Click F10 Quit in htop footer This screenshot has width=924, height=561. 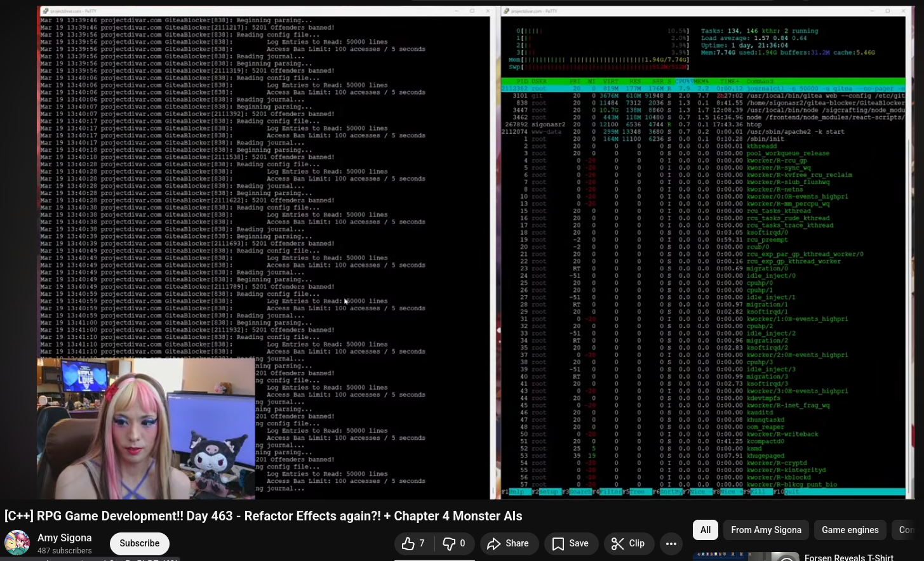(x=787, y=492)
